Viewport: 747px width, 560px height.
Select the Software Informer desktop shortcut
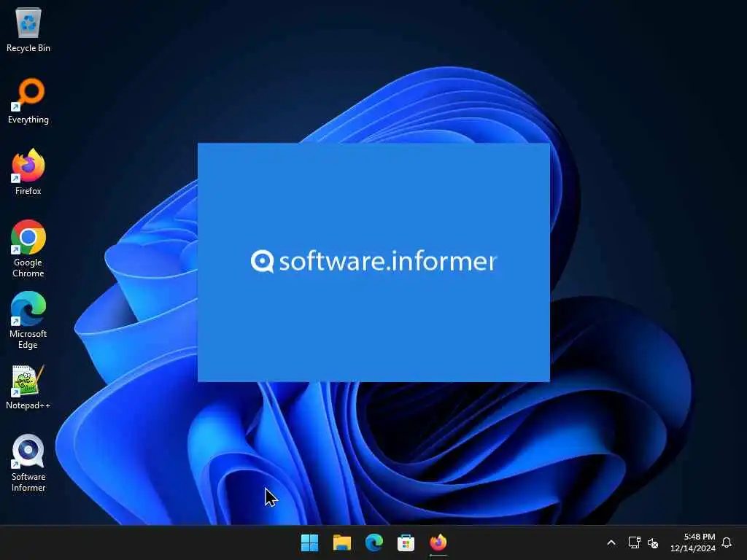click(28, 463)
